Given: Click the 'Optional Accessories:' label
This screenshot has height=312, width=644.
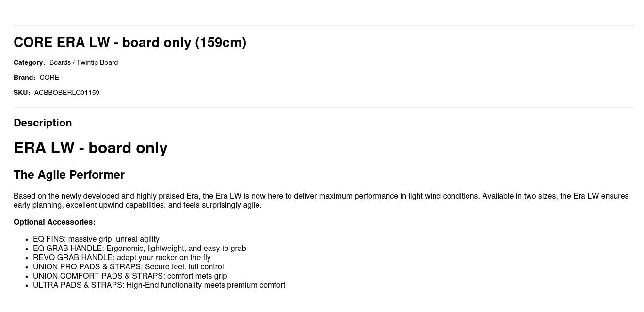Looking at the screenshot, I should 54,222.
